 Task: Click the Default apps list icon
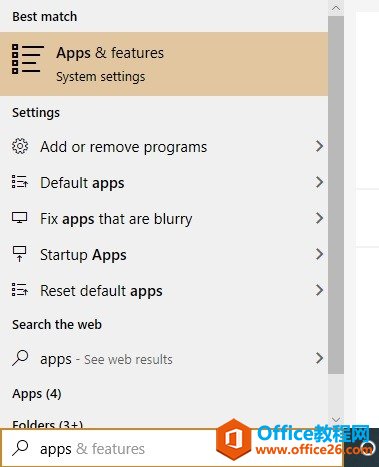pyautogui.click(x=20, y=182)
